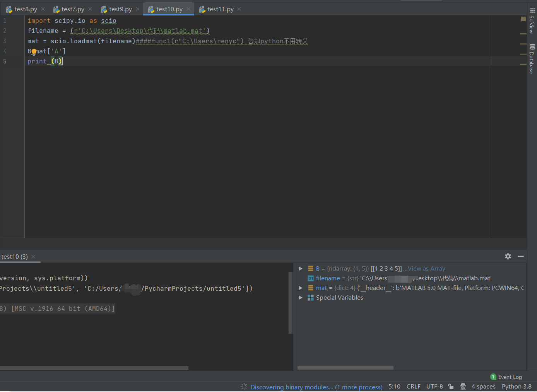Click the yellow inspection indicator above editor scrollbar

523,19
